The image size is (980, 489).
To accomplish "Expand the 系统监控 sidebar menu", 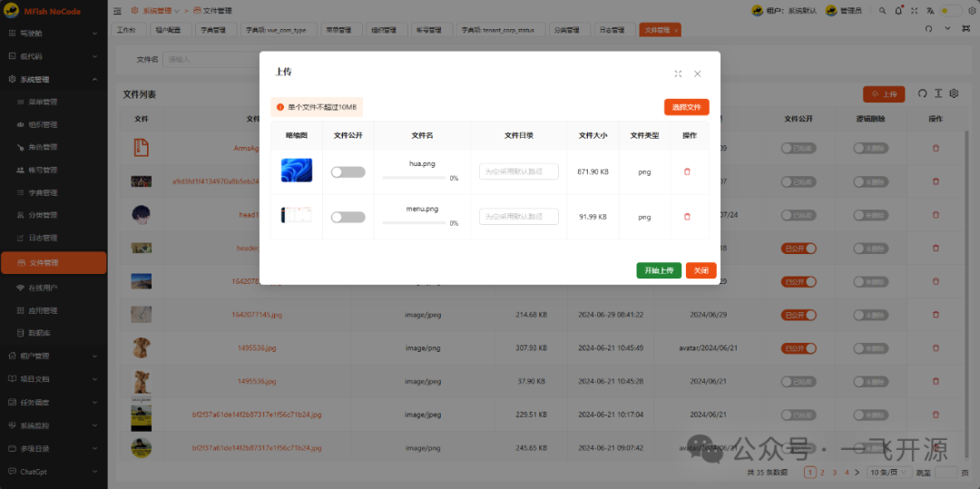I will (54, 425).
